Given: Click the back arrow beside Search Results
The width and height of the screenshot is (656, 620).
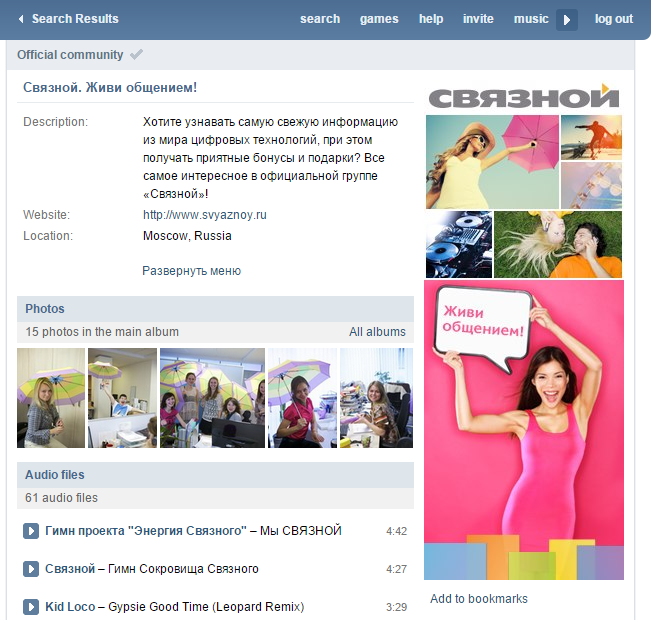Looking at the screenshot, I should (x=21, y=19).
